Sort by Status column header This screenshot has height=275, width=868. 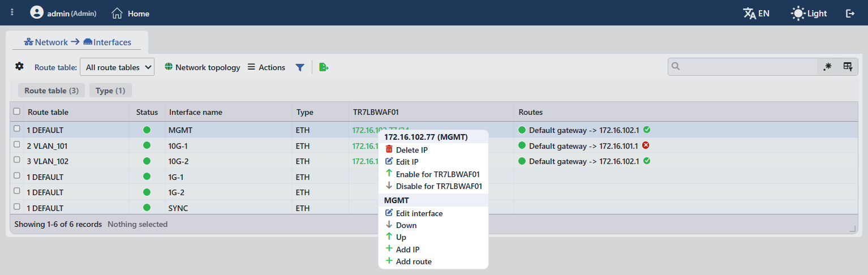(x=147, y=112)
